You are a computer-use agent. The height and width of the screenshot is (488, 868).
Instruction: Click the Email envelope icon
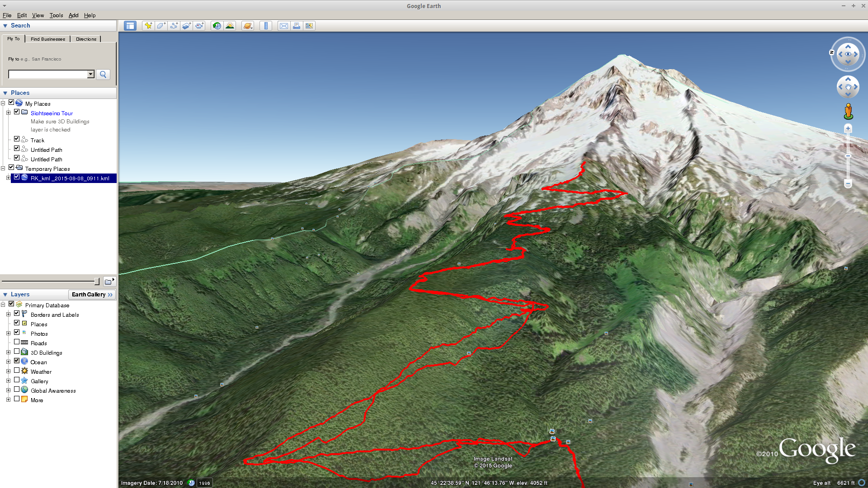click(x=283, y=26)
